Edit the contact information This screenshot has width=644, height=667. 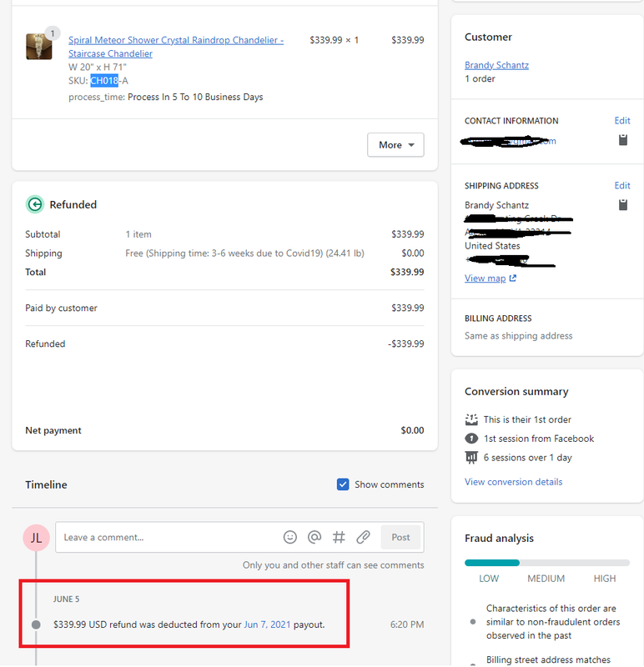click(621, 121)
